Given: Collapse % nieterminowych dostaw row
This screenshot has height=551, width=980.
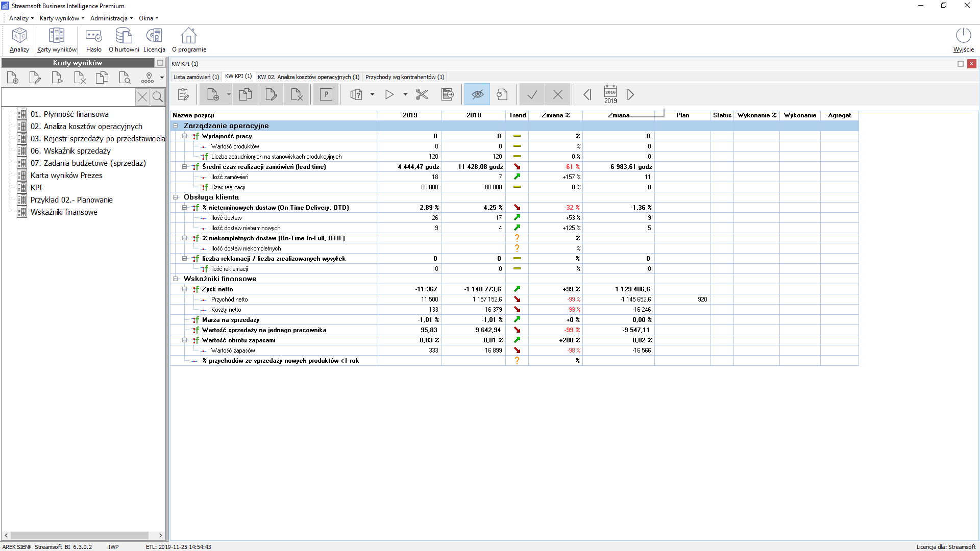Looking at the screenshot, I should [185, 207].
